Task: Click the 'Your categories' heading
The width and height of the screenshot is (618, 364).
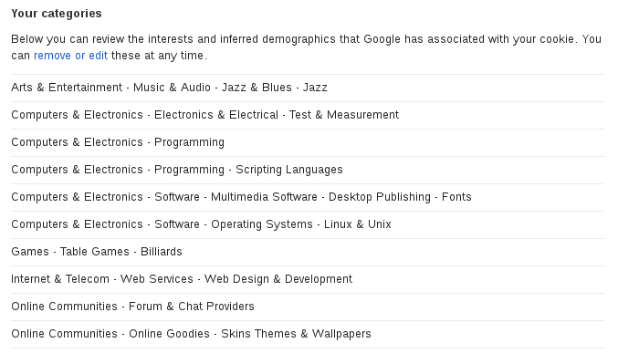Action: 57,14
